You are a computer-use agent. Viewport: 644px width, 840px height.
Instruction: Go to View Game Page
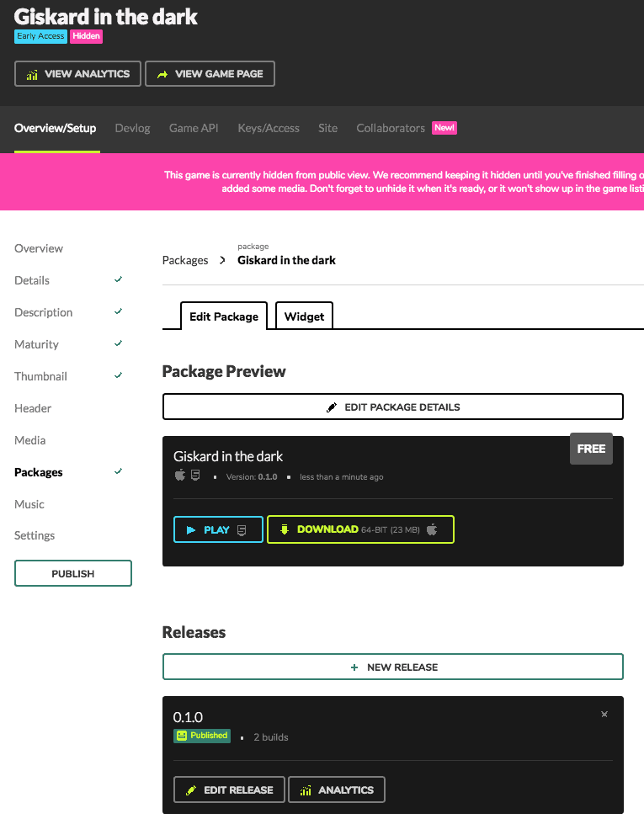click(x=210, y=73)
